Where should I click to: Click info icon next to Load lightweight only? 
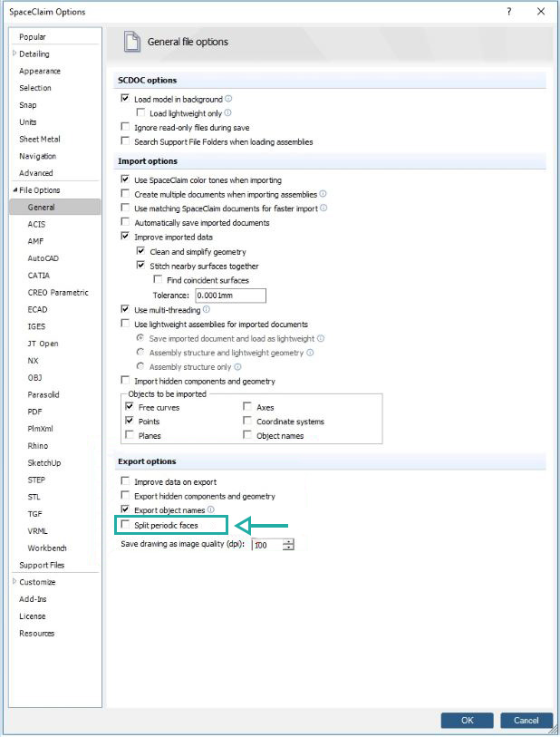(x=227, y=113)
